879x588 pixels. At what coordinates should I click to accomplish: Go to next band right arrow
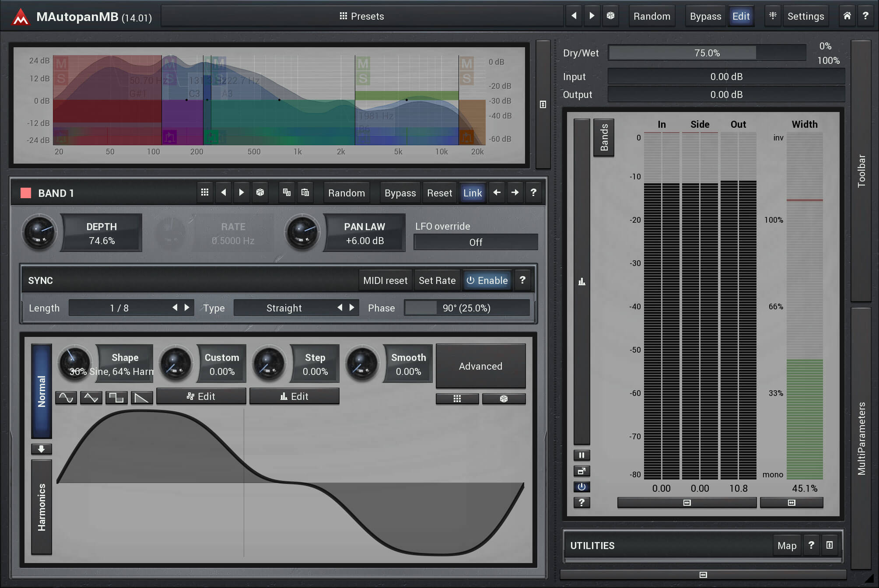point(515,192)
